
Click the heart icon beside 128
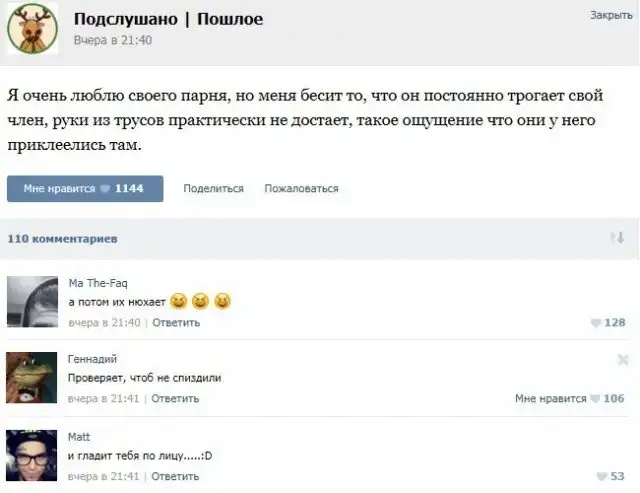coord(598,322)
